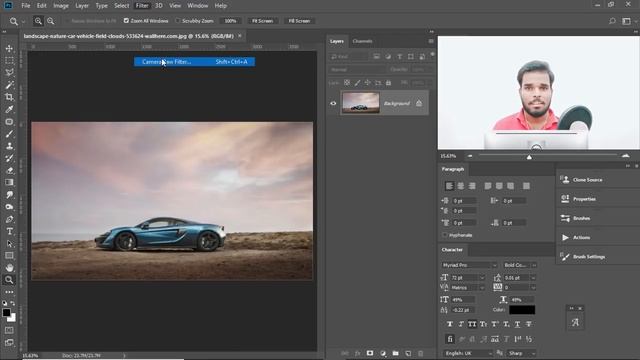Select the Pen tool

tap(9, 219)
